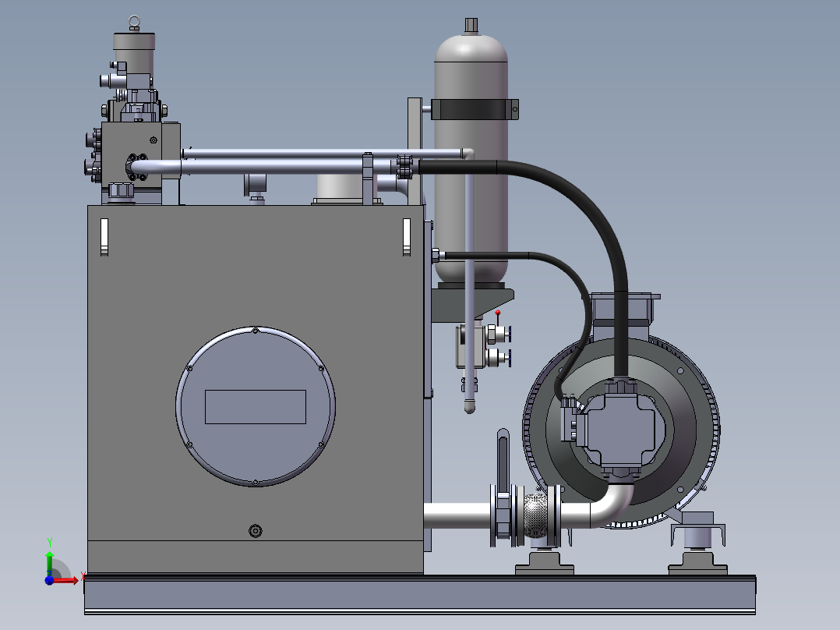This screenshot has height=630, width=840.
Task: Select the valve manifold block at top left
Action: 131,155
